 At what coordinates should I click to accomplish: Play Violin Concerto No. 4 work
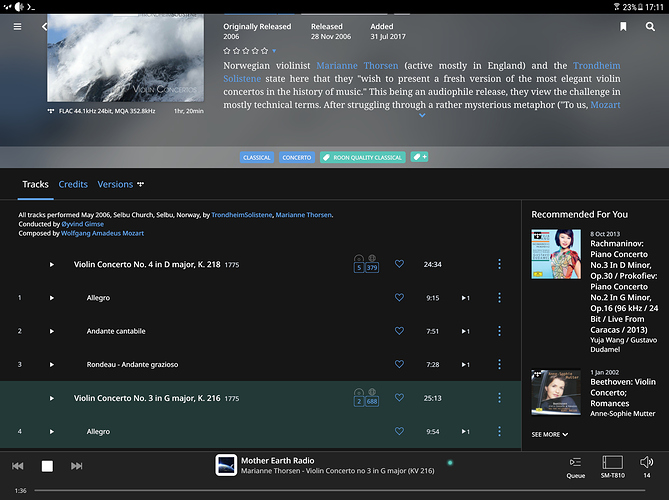tap(52, 265)
